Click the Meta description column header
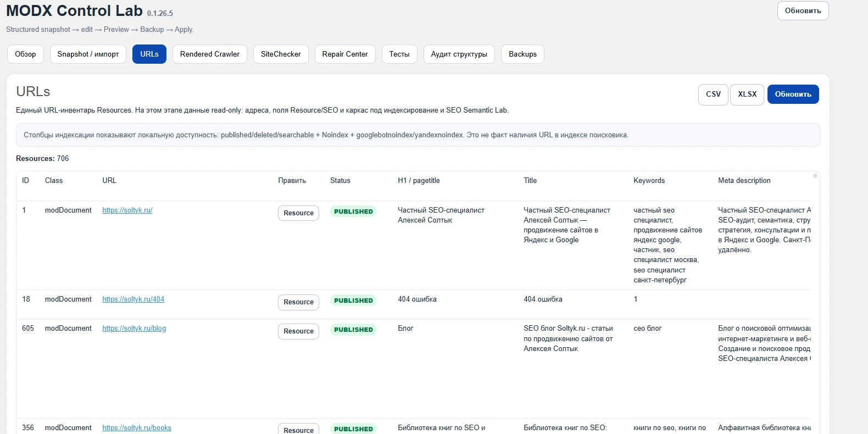The width and height of the screenshot is (868, 434). [x=744, y=180]
